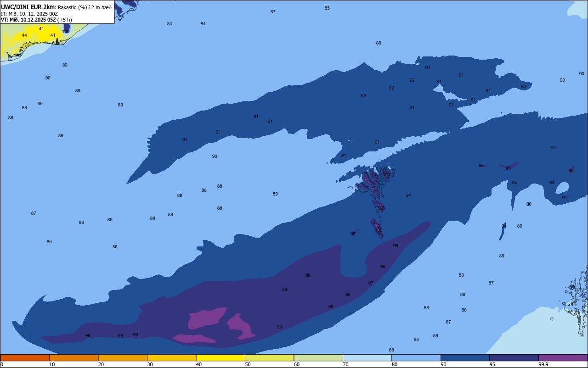588x368 pixels.
Task: Click the legend tick label "80"
Action: pos(395,364)
